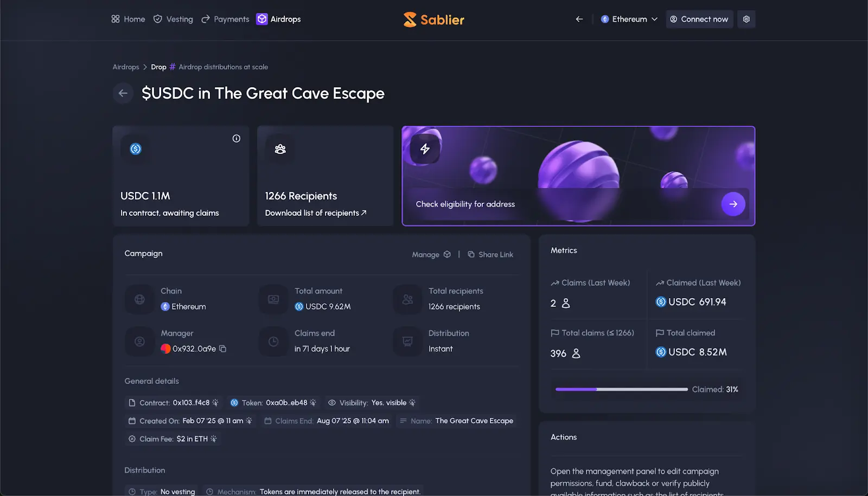This screenshot has height=496, width=868.
Task: Copy the manager address 0x932..0a9e
Action: (222, 349)
